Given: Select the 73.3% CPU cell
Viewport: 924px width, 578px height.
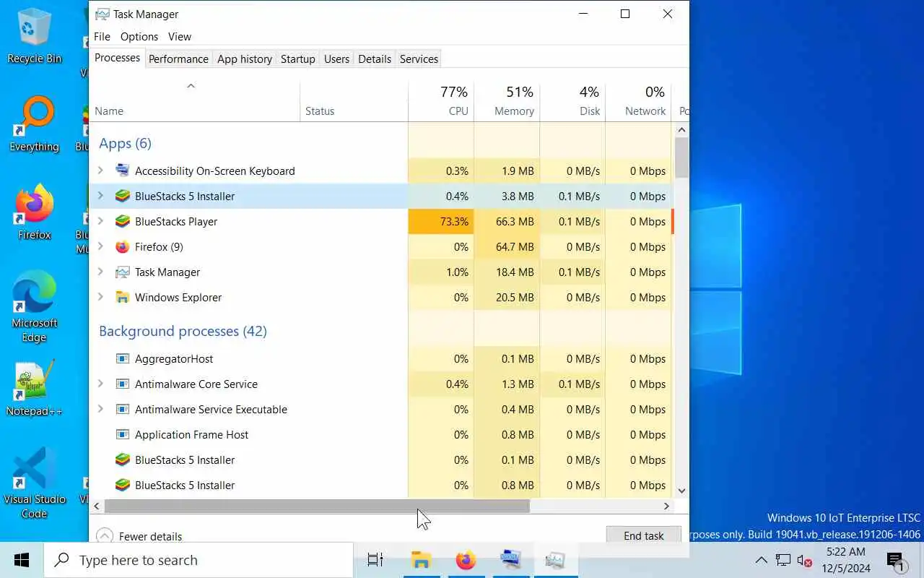Looking at the screenshot, I should 441,222.
